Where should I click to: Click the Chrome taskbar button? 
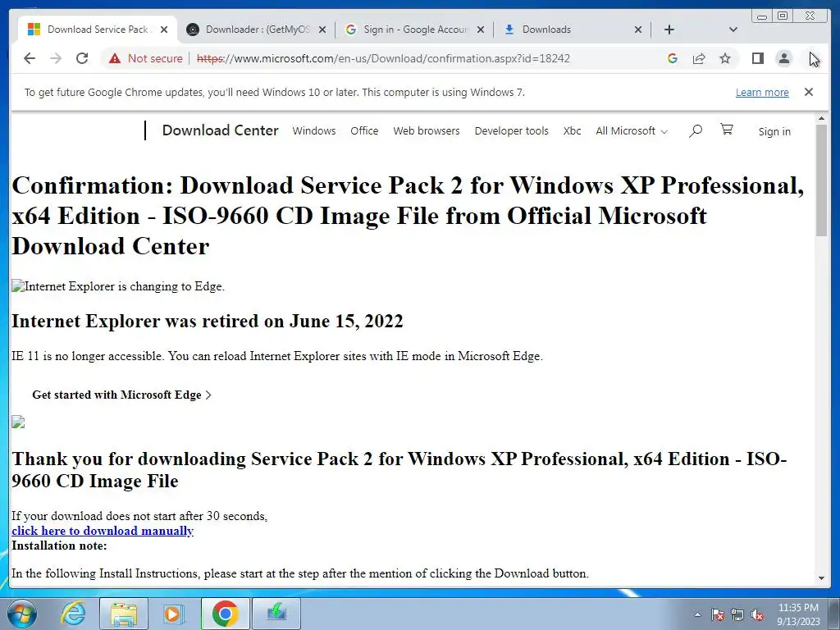pos(225,614)
